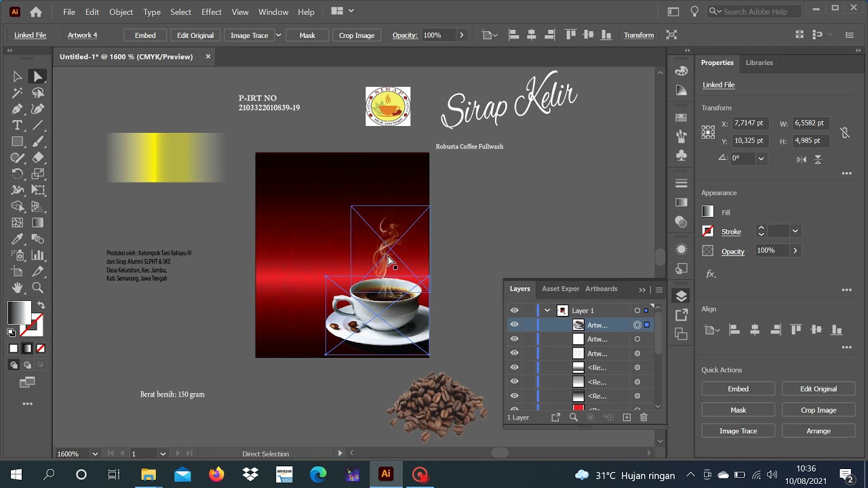Image resolution: width=868 pixels, height=488 pixels.
Task: Toggle eye for first <Re... sublayer
Action: click(x=514, y=367)
